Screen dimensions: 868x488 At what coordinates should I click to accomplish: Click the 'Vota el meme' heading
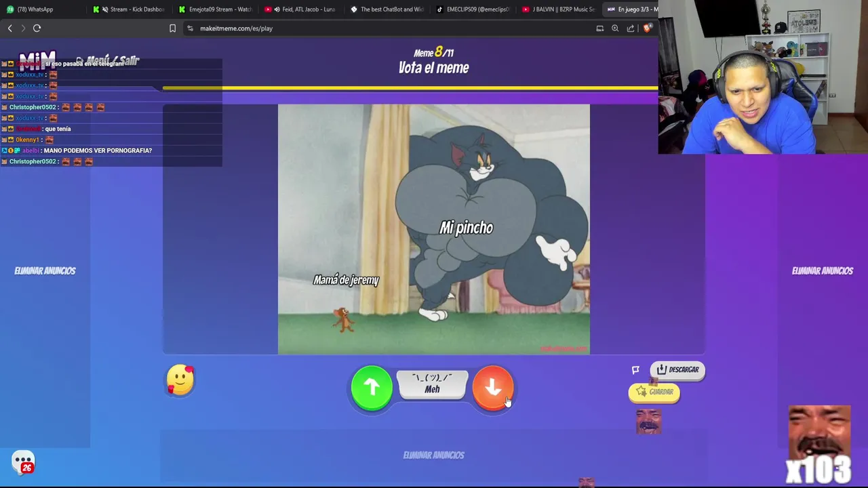(x=434, y=68)
